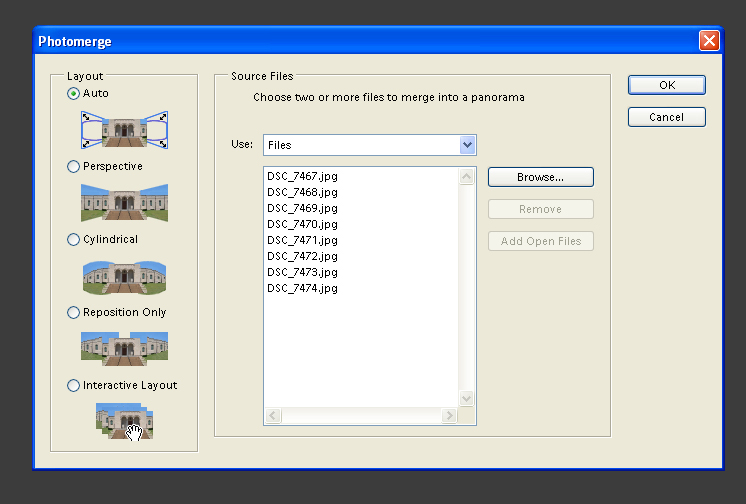Pick the Interactive Layout radio button
Image resolution: width=746 pixels, height=504 pixels.
click(x=73, y=385)
